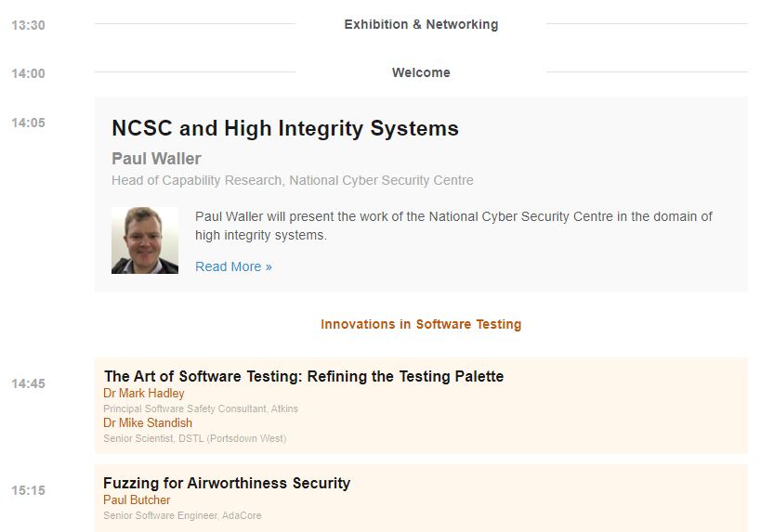Image resolution: width=761 pixels, height=532 pixels.
Task: Select the Paul Waller speaker name heading
Action: click(156, 158)
